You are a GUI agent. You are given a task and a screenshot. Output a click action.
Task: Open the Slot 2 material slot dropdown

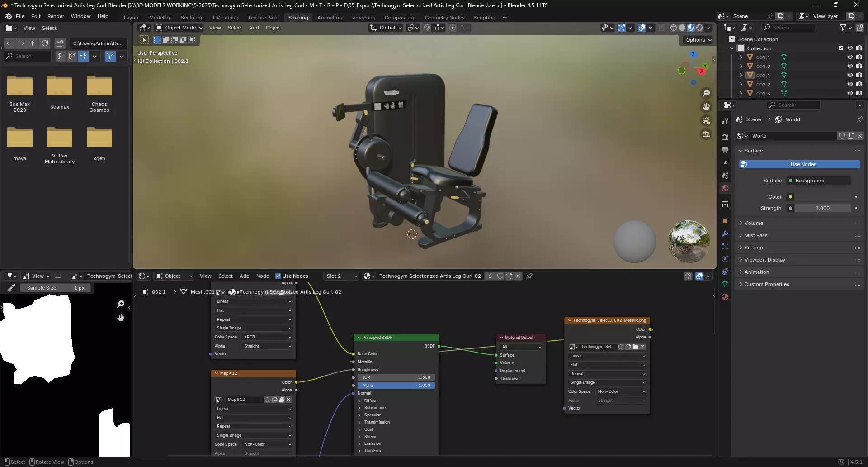342,276
